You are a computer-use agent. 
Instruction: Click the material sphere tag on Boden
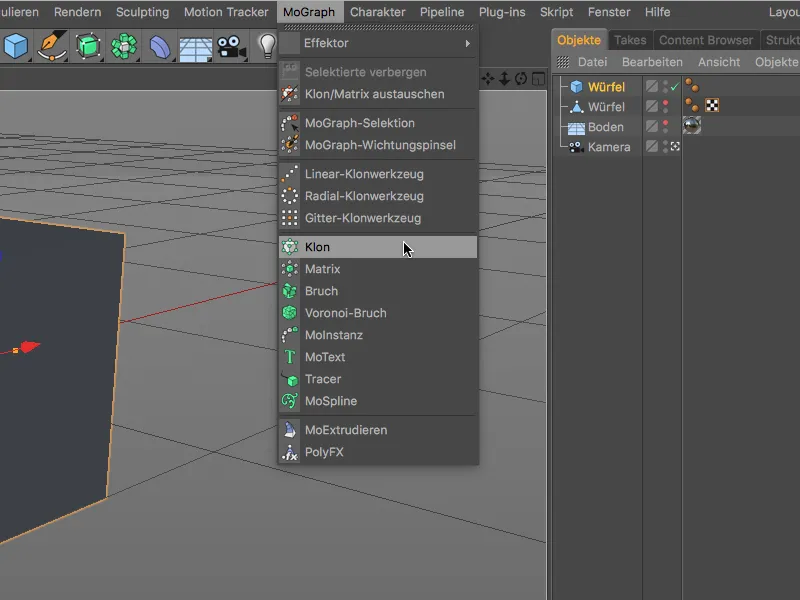[x=692, y=126]
